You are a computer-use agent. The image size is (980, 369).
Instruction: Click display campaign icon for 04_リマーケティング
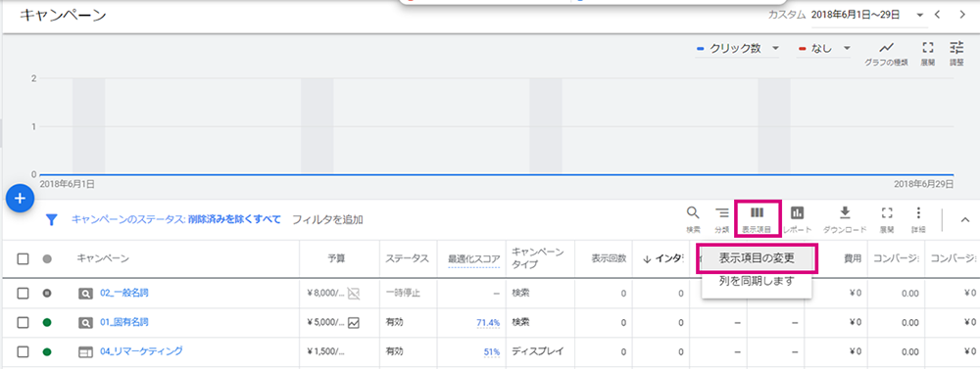click(85, 352)
